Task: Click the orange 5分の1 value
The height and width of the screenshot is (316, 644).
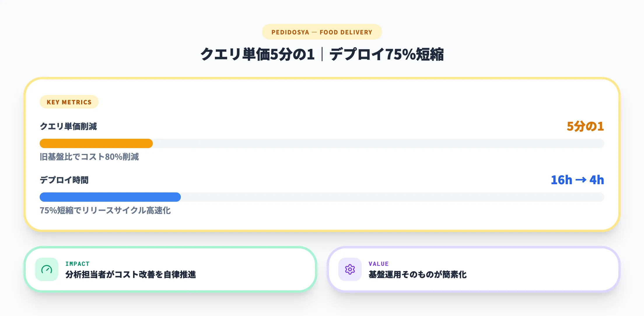Action: pyautogui.click(x=585, y=127)
